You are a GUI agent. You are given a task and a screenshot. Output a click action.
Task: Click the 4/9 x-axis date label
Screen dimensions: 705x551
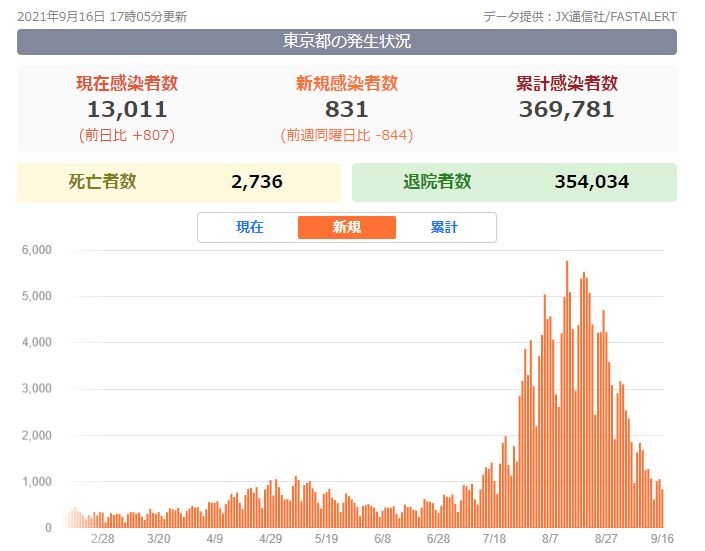click(214, 539)
